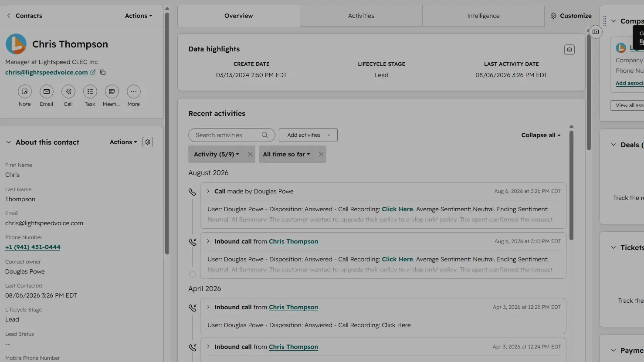Switch to the Intelligence tab
Screen dimensions: 644x362
click(483, 16)
